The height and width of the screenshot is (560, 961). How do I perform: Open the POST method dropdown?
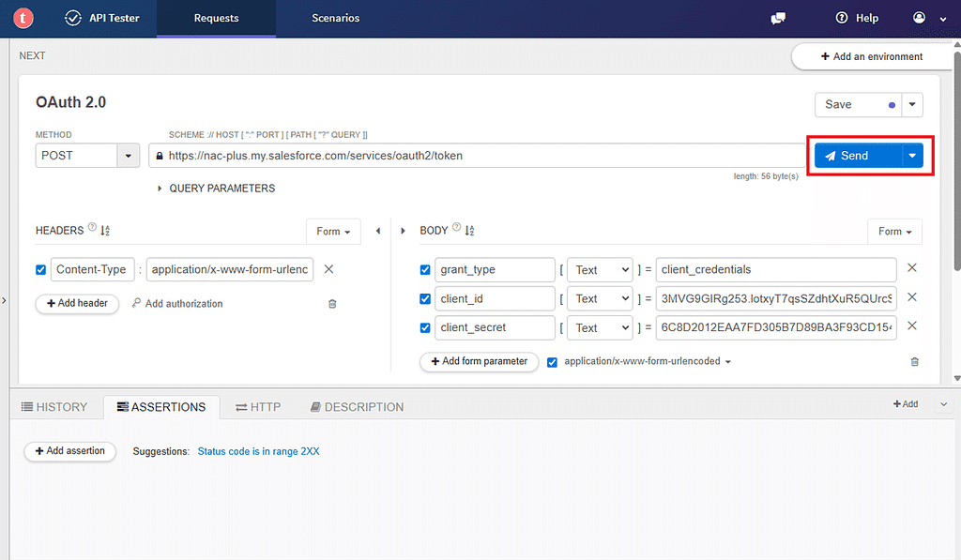[128, 156]
